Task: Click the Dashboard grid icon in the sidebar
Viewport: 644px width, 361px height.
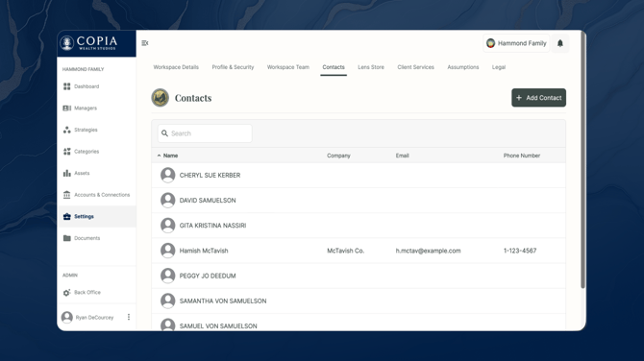Action: pos(67,86)
